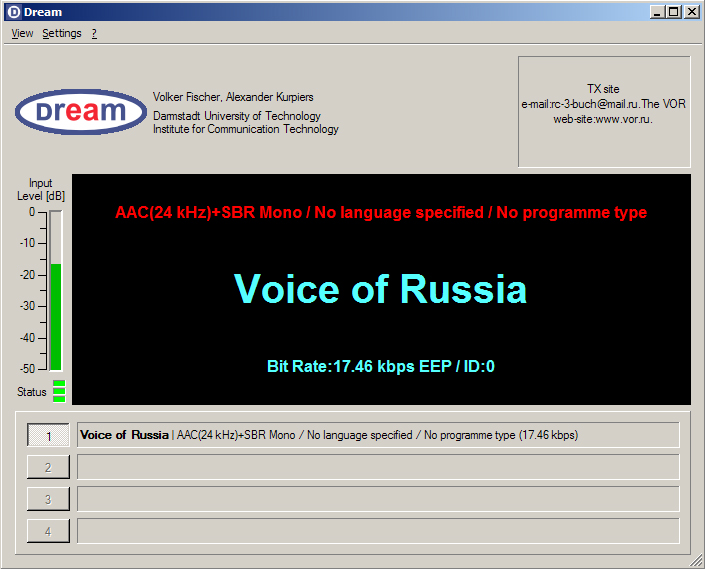
Task: Close the Dream window
Action: coord(692,12)
